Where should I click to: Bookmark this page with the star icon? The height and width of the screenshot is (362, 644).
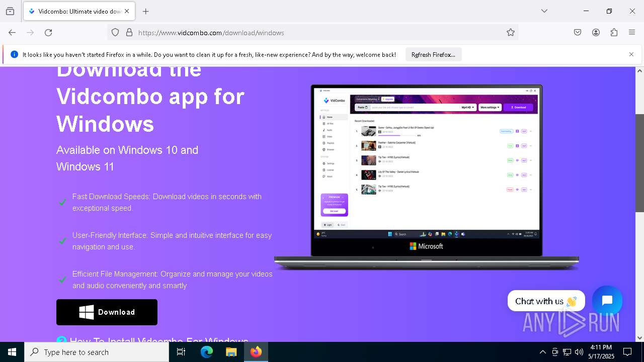pos(511,32)
